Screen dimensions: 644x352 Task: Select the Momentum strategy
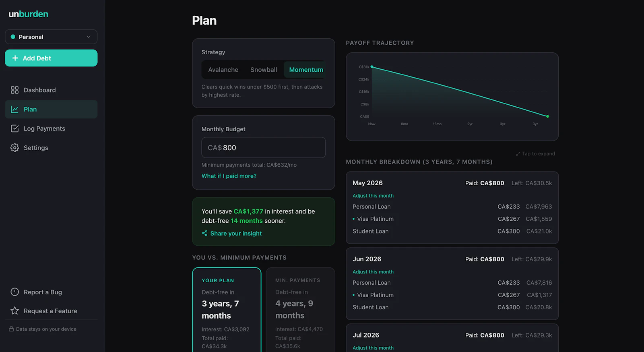point(306,70)
